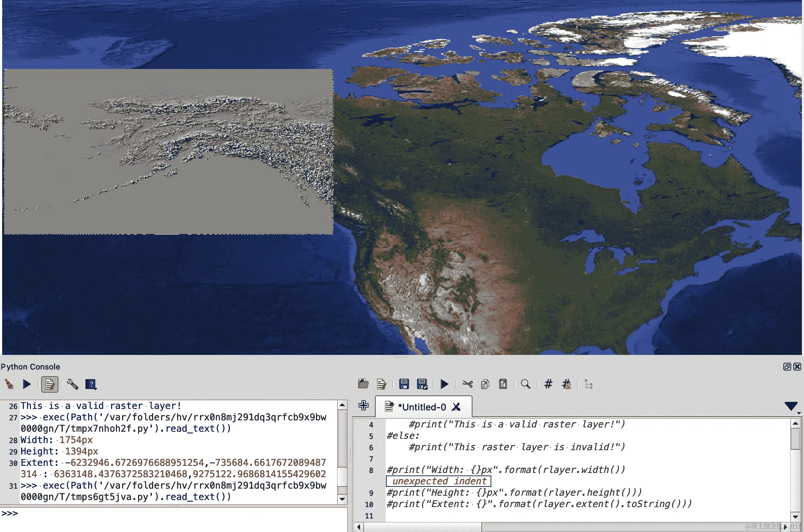The height and width of the screenshot is (532, 804).
Task: Save the script with floppy disk icon
Action: click(404, 384)
